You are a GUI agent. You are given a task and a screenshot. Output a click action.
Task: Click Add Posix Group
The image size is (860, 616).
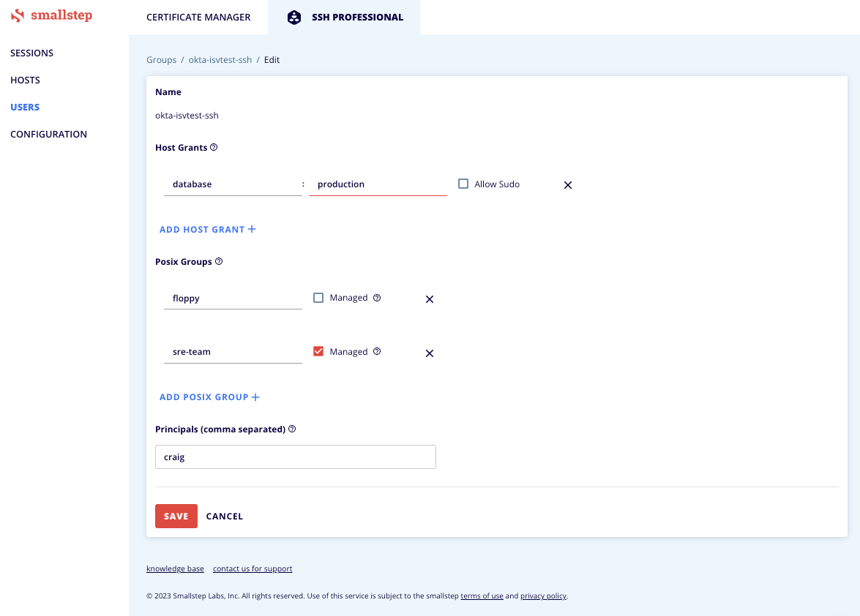click(x=209, y=397)
